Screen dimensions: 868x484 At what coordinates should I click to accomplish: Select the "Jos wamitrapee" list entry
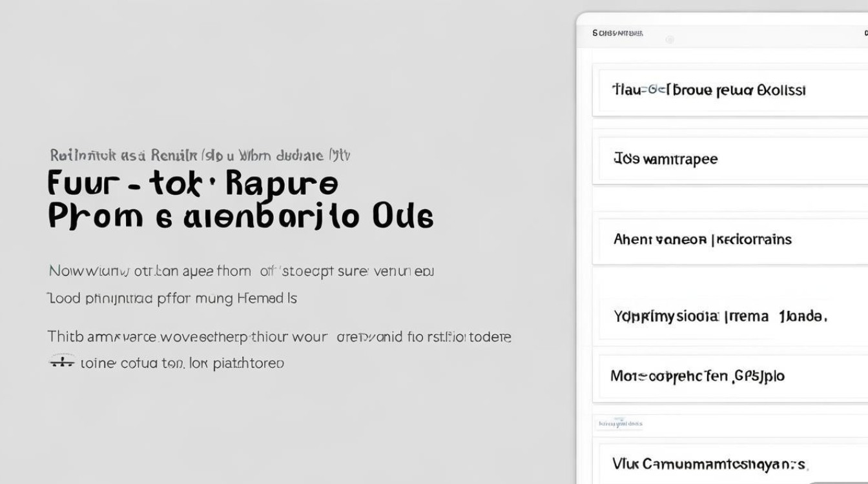[665, 159]
